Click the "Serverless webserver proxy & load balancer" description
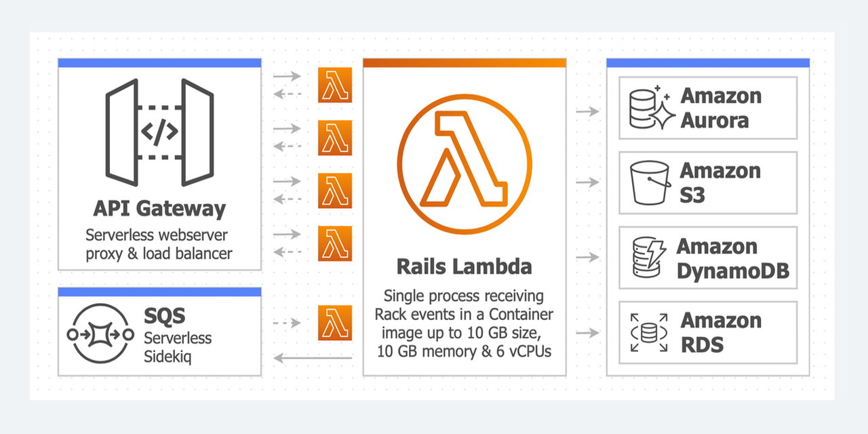 (159, 245)
